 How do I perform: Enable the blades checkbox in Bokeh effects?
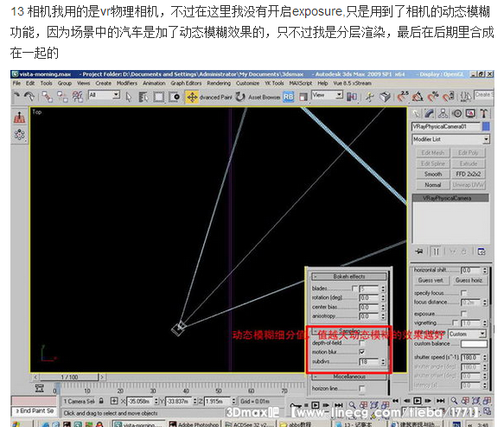(x=354, y=288)
